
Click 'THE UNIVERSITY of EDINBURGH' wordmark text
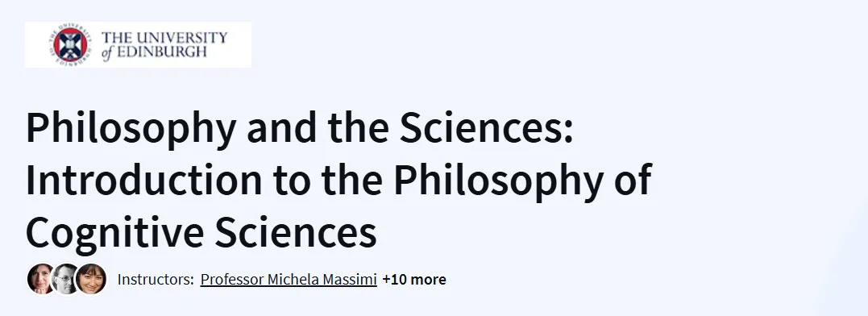coord(164,45)
